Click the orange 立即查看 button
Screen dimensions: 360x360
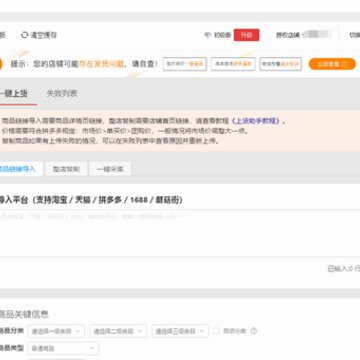(332, 64)
